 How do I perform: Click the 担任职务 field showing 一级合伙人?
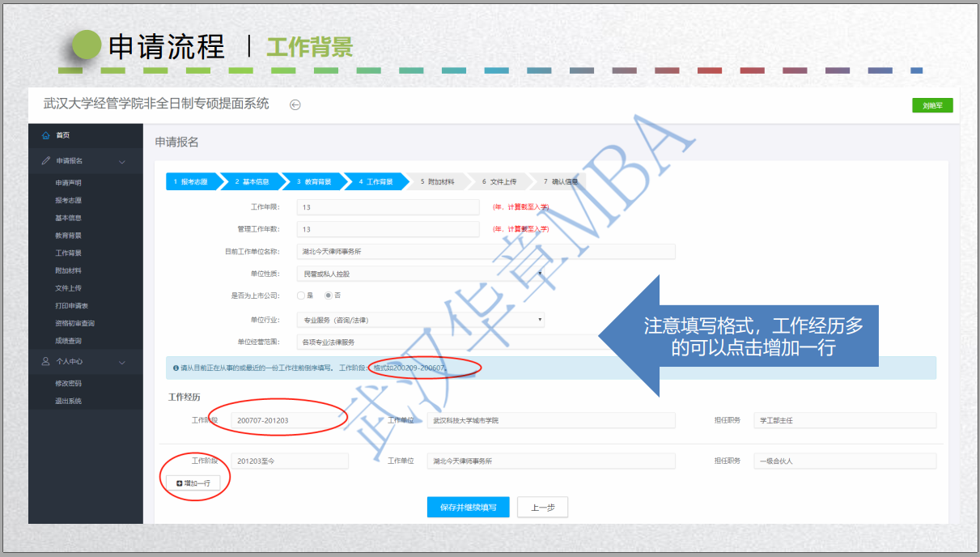pos(845,461)
